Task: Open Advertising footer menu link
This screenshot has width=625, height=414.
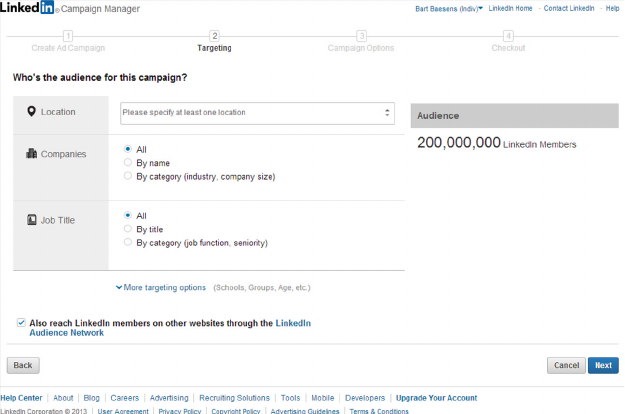Action: coord(170,397)
